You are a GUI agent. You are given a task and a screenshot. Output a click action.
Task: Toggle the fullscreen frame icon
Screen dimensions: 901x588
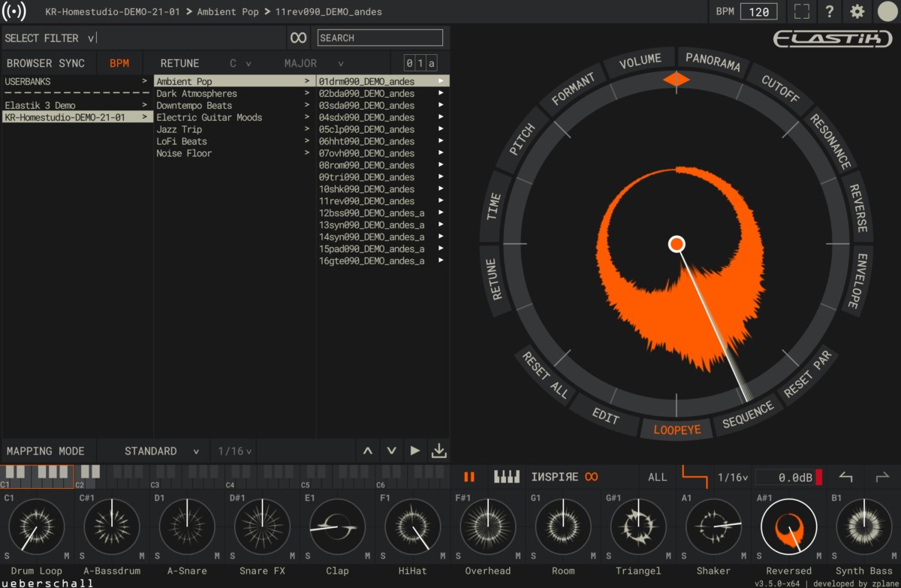click(802, 11)
